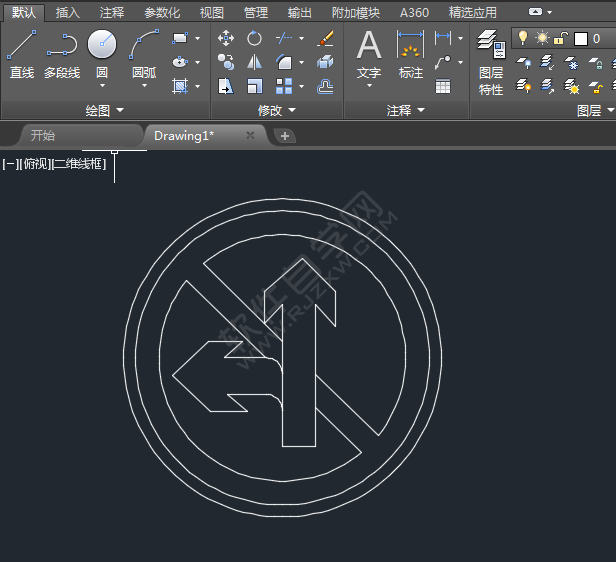The width and height of the screenshot is (616, 562).
Task: Open dropdown next to Ellipse tool
Action: point(198,62)
